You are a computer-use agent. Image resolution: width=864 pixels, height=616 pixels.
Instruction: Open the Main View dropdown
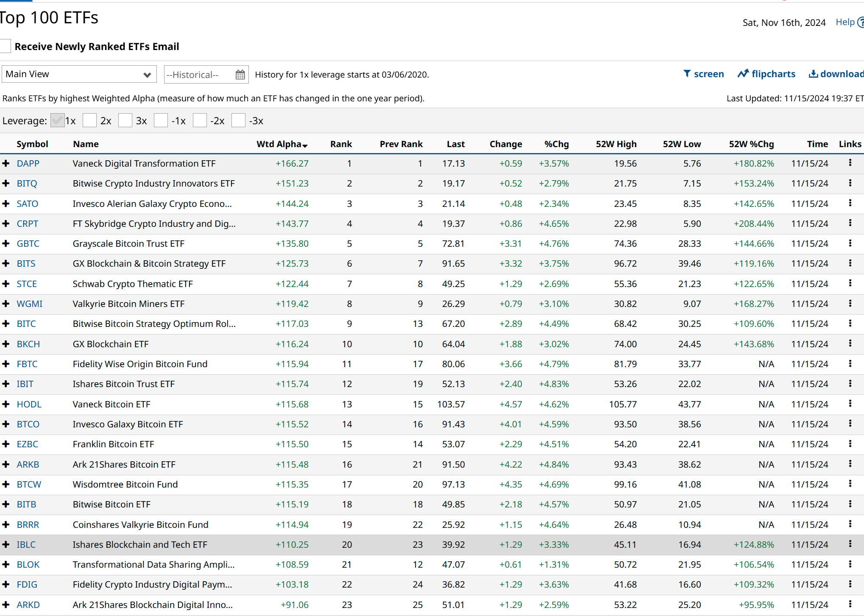pos(79,74)
